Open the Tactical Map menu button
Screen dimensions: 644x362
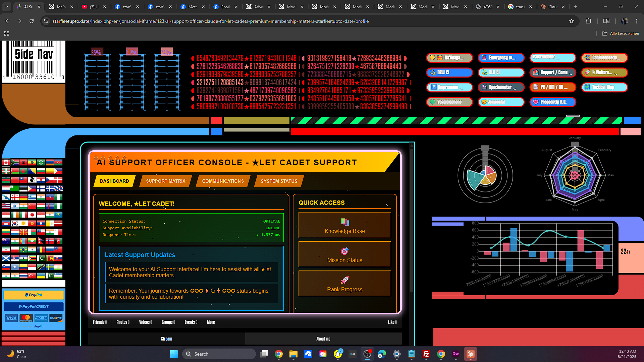604,87
